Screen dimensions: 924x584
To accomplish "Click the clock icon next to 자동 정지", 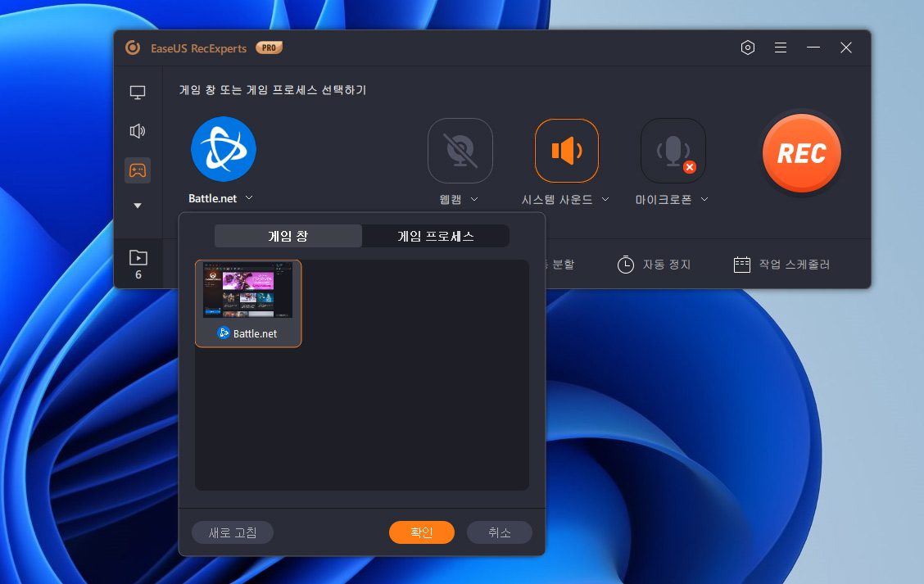I will tap(625, 265).
